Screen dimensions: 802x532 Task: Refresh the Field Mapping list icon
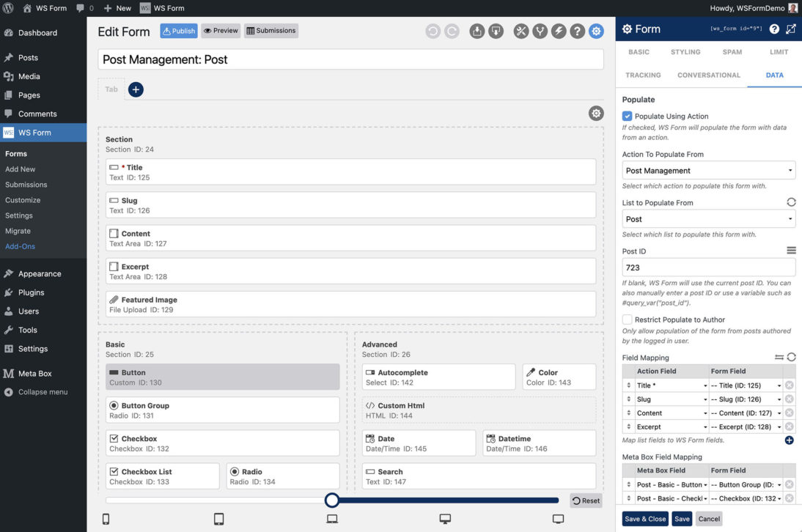pyautogui.click(x=791, y=357)
